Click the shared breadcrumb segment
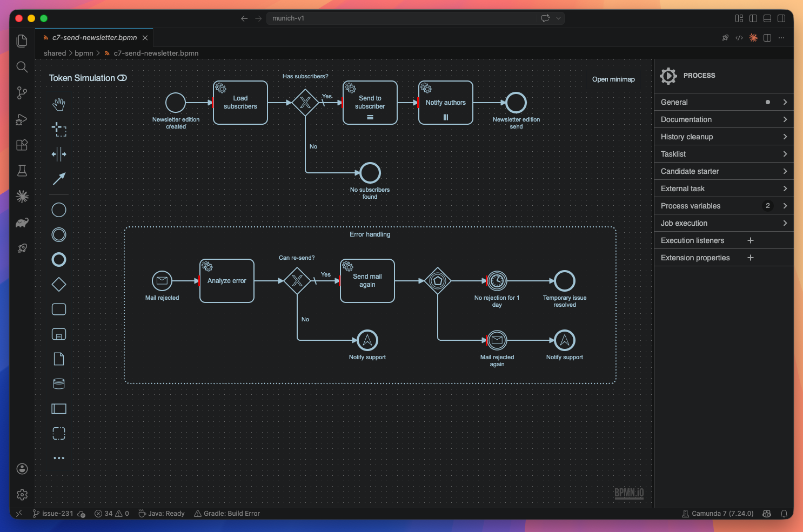Image resolution: width=803 pixels, height=532 pixels. click(55, 53)
